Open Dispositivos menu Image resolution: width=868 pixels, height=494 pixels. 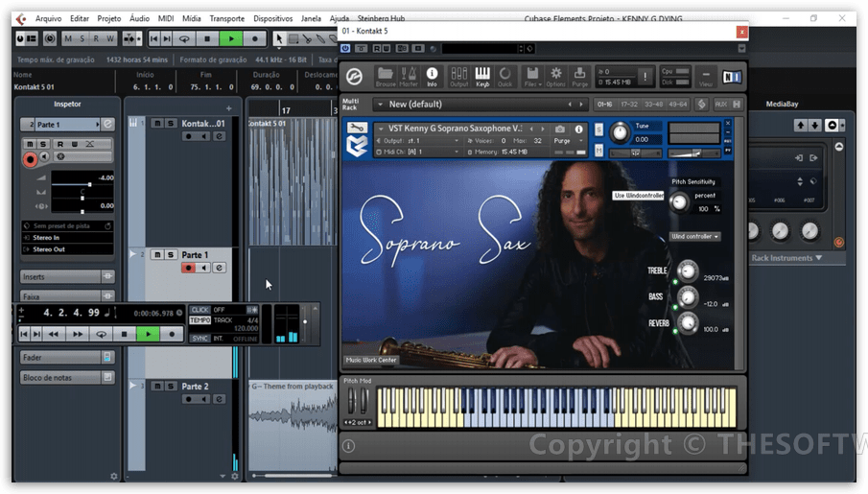pyautogui.click(x=273, y=18)
